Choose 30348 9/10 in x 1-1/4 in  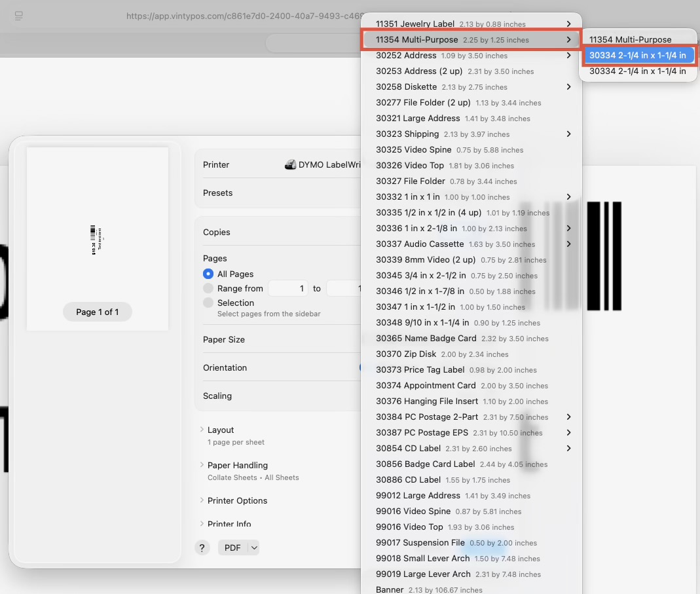471,322
